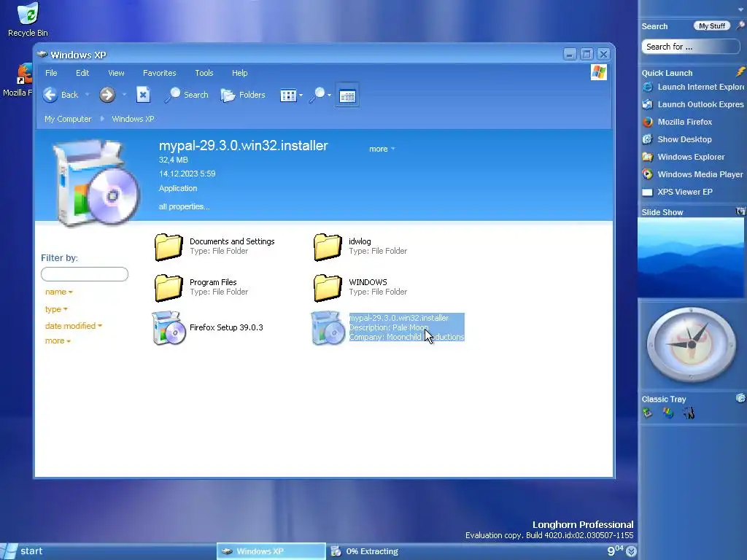Viewport: 747px width, 560px height.
Task: Click the all properties... link
Action: 184,206
